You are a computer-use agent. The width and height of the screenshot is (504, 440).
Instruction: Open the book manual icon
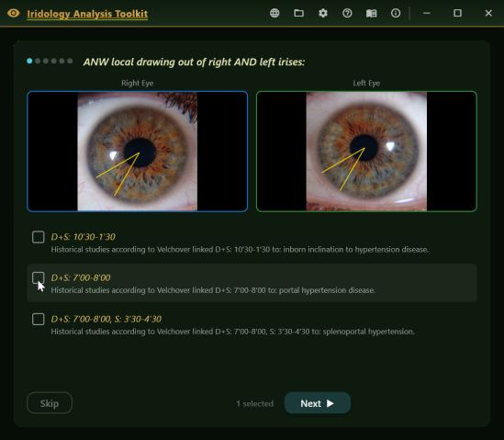pos(371,13)
